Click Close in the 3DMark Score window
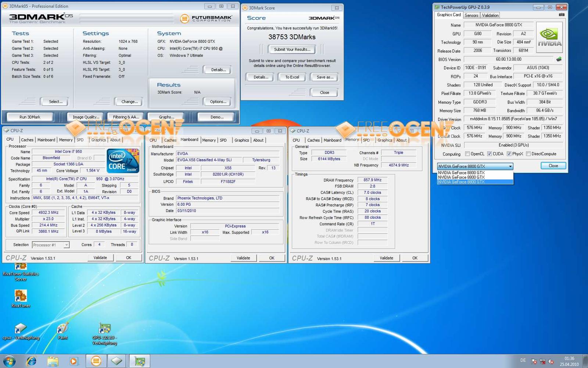The width and height of the screenshot is (588, 368). (324, 93)
